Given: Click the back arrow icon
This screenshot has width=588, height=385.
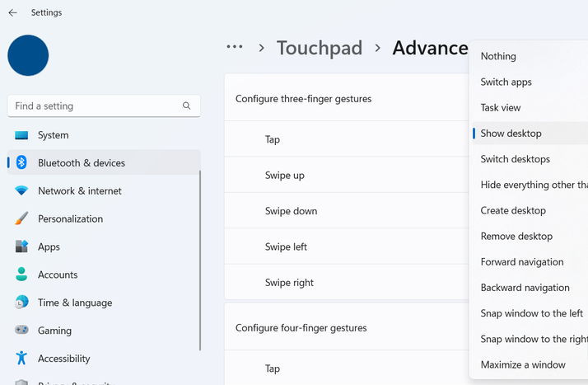Looking at the screenshot, I should click(12, 13).
